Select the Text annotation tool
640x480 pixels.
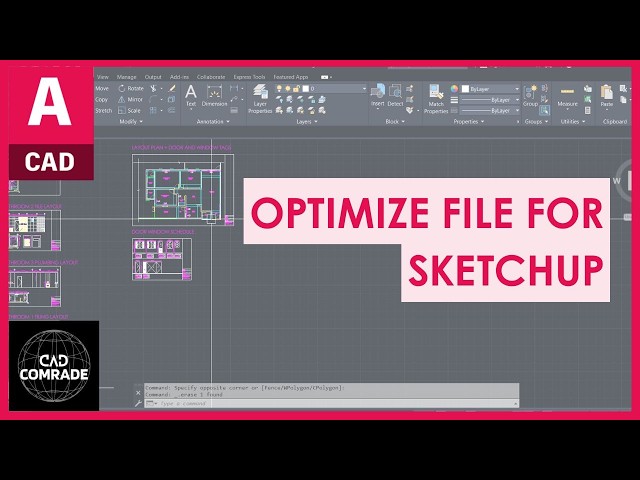pyautogui.click(x=191, y=96)
